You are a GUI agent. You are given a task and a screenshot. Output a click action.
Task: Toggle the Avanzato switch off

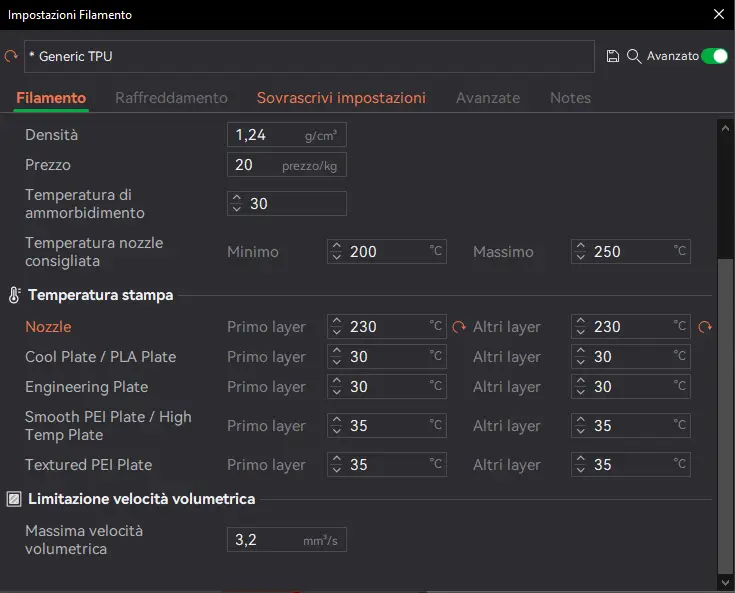[x=714, y=56]
